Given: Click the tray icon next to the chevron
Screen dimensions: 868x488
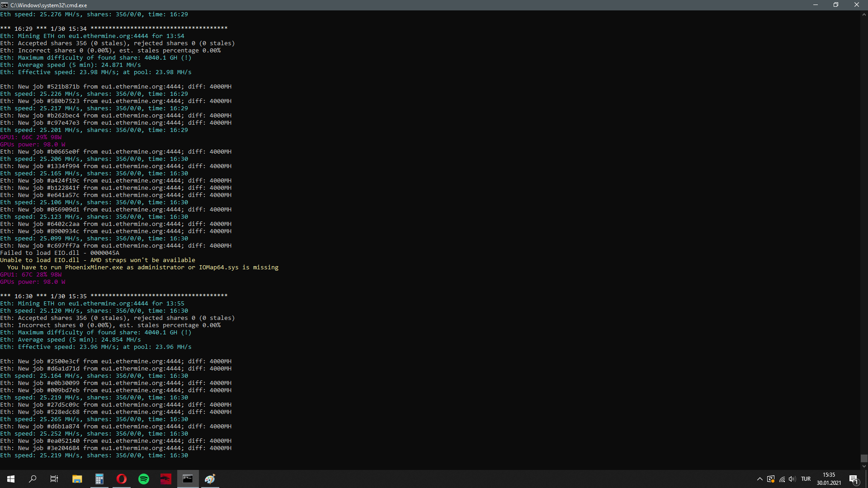Looking at the screenshot, I should tap(771, 479).
